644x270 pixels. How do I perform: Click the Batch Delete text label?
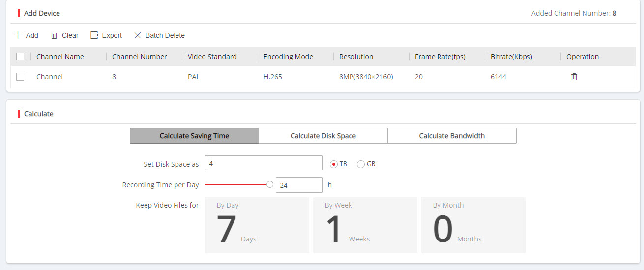[x=165, y=35]
